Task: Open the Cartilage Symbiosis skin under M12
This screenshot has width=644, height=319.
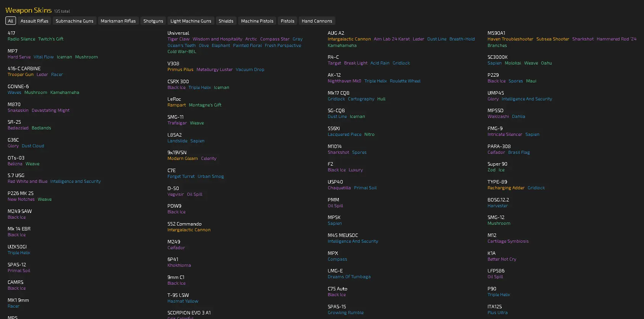Action: (x=508, y=241)
